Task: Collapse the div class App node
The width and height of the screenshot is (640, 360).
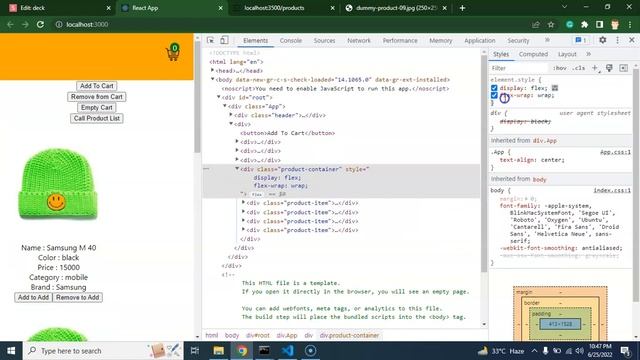Action: [224, 106]
